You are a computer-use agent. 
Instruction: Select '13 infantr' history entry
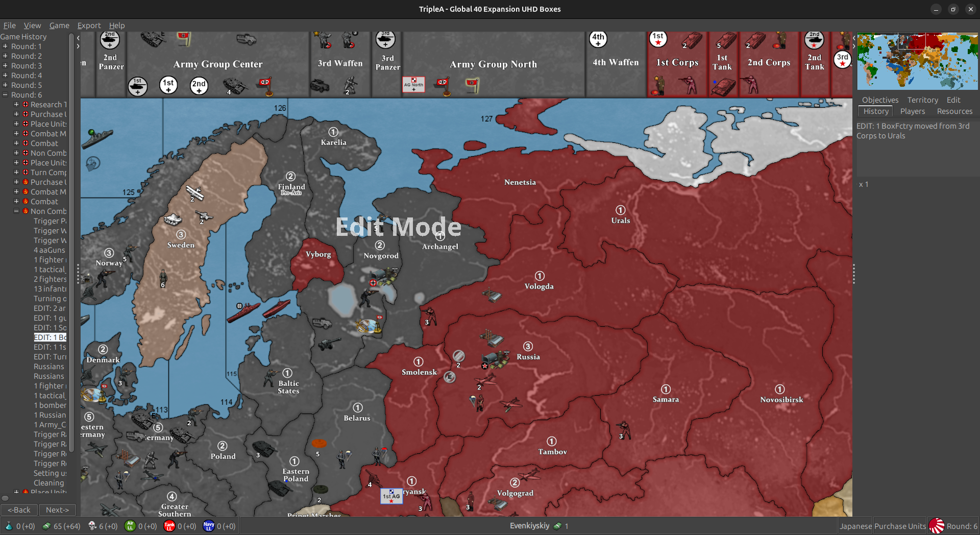click(x=50, y=289)
